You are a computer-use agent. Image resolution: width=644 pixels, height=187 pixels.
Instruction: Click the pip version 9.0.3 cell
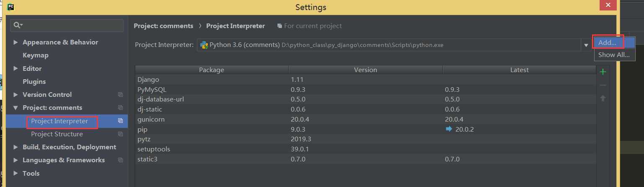click(x=365, y=130)
